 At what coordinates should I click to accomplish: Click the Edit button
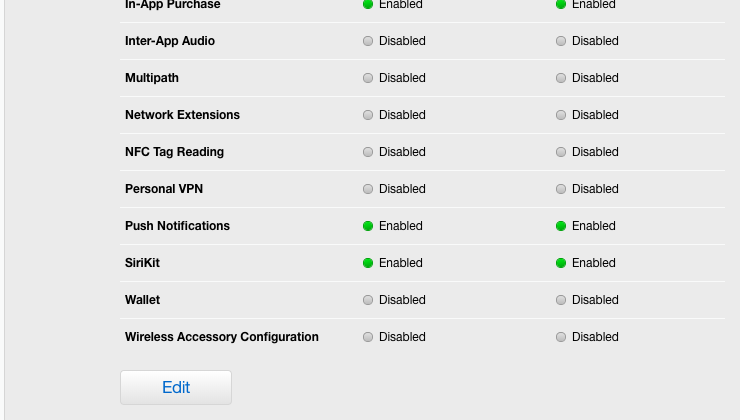(x=176, y=387)
